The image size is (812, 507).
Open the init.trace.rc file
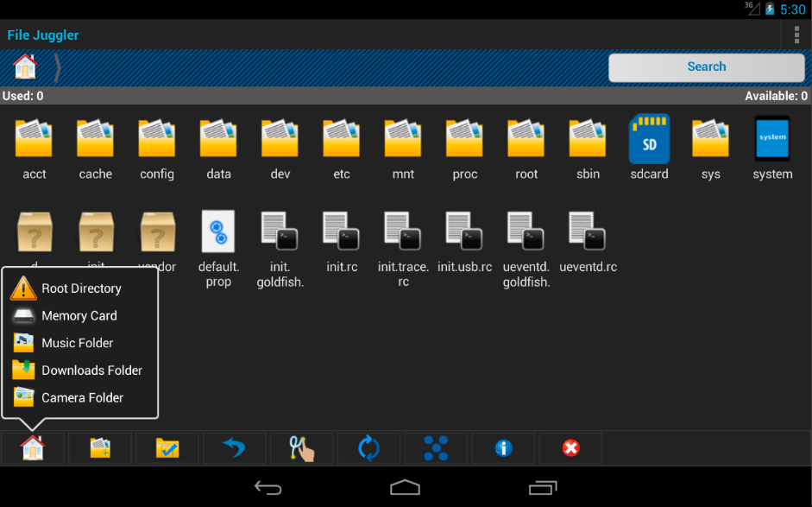click(x=403, y=249)
